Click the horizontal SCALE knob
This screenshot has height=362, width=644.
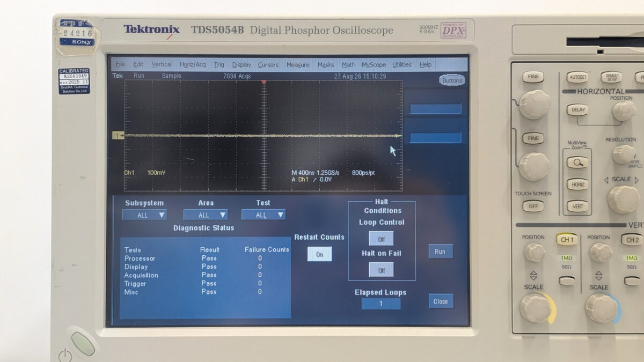(624, 199)
